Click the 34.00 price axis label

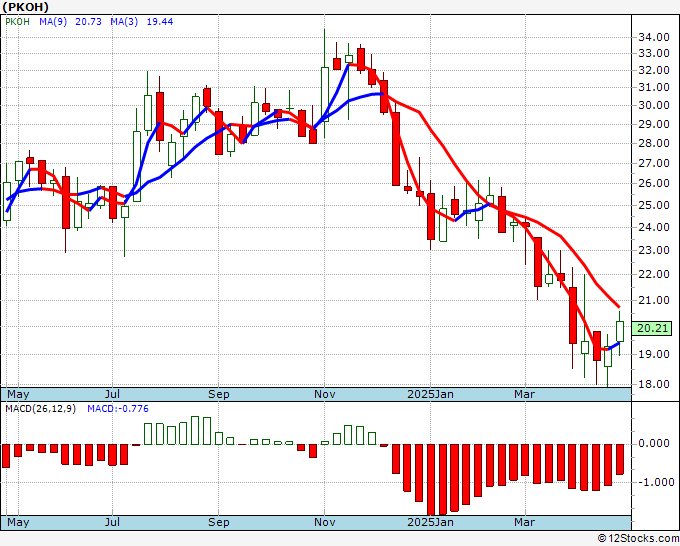(x=654, y=37)
